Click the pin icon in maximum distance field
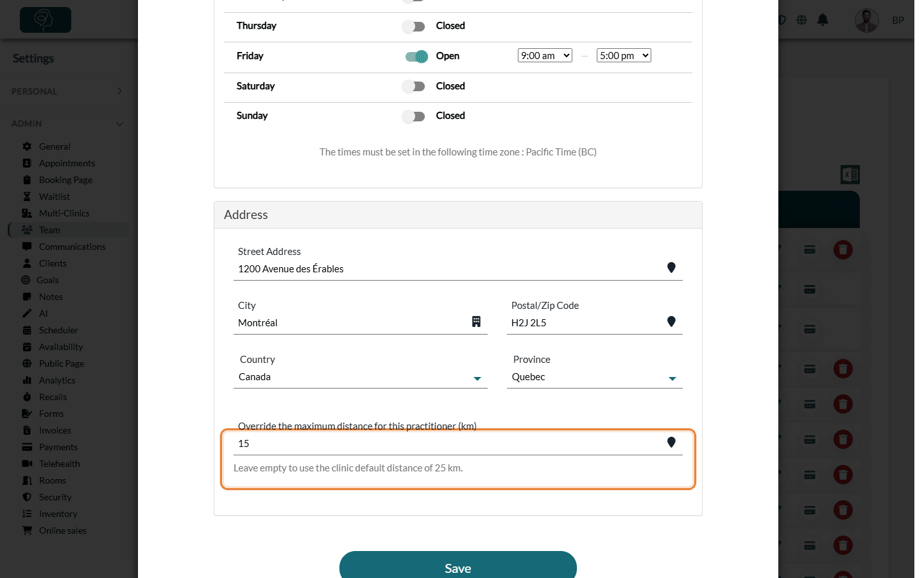 (671, 442)
